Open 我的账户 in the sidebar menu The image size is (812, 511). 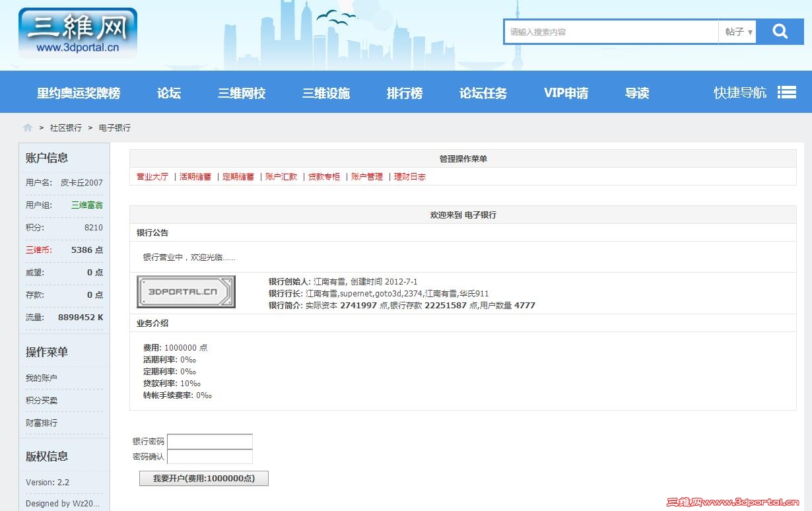[x=42, y=378]
